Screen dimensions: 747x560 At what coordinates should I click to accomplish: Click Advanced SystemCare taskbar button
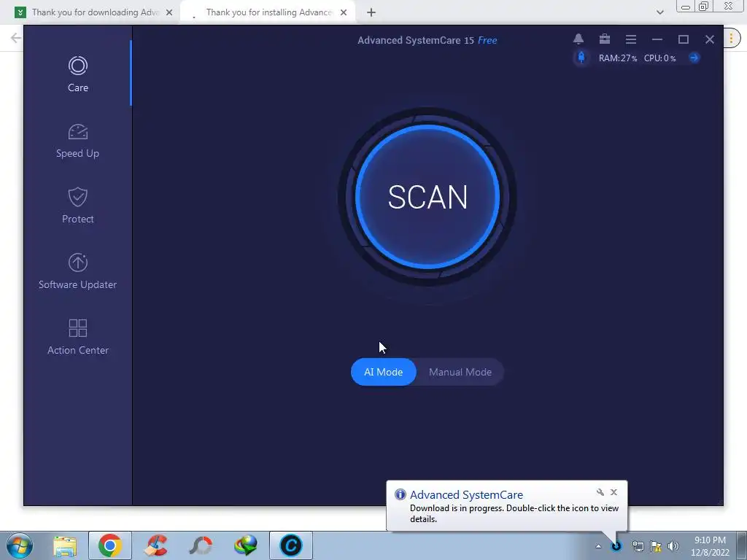[291, 545]
